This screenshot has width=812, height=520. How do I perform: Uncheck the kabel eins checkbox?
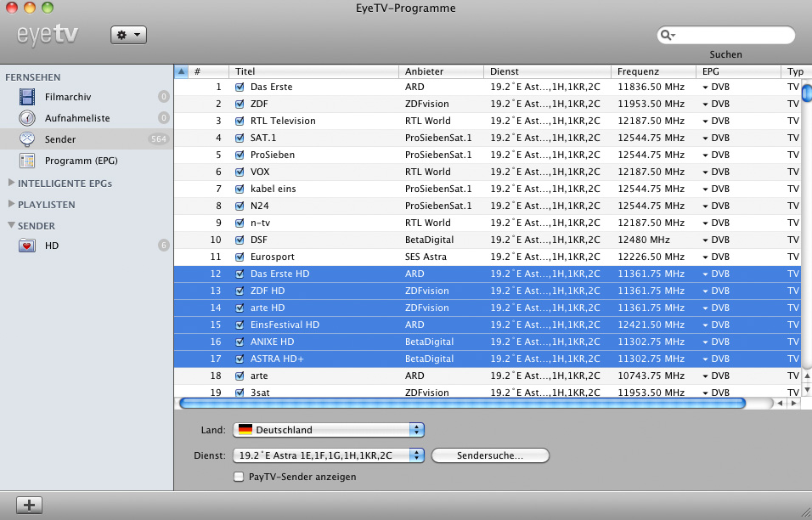tap(240, 189)
